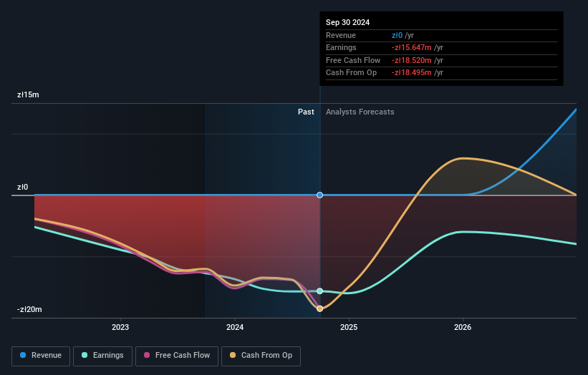Click the 2026 x-axis label
588x375 pixels.
point(463,328)
